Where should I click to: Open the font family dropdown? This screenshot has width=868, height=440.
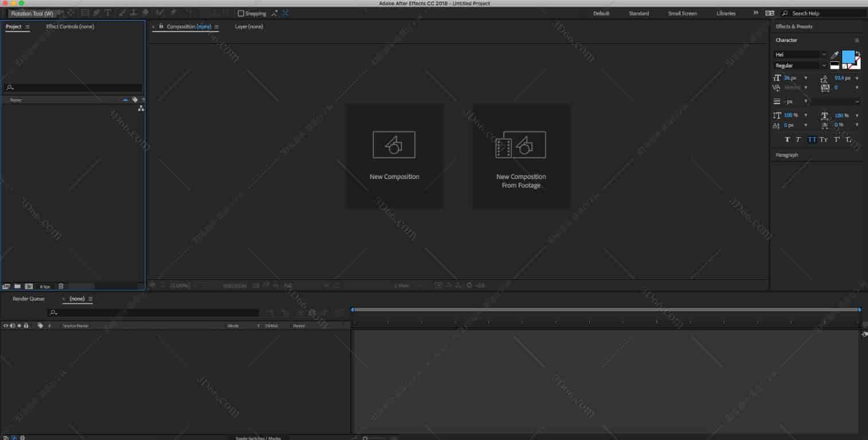coord(824,54)
